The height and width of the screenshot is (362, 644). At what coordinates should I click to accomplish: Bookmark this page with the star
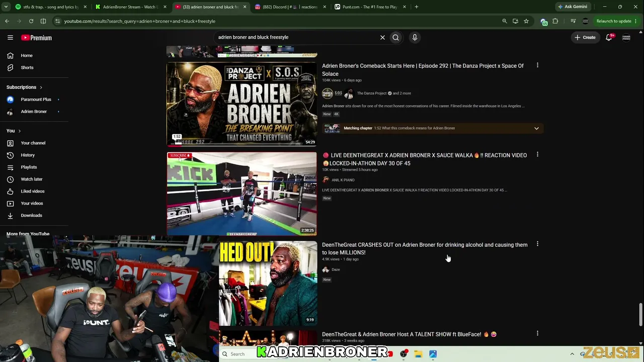click(526, 21)
